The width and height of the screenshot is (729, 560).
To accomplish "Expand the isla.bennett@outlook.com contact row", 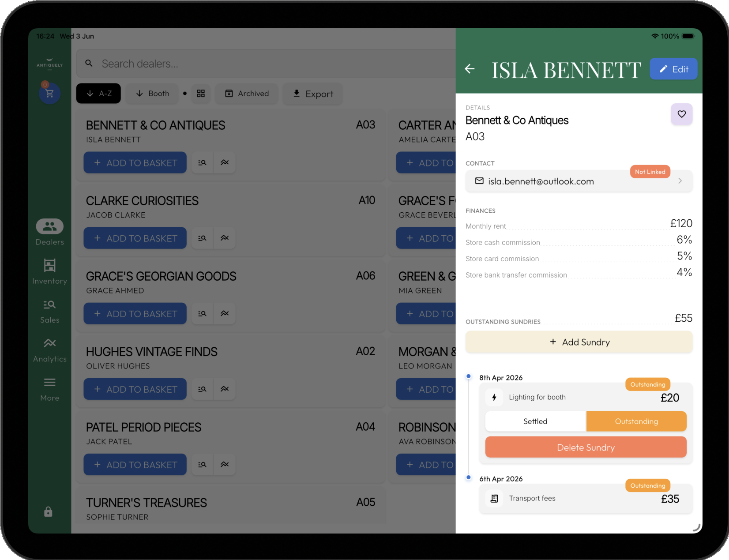I will pyautogui.click(x=579, y=181).
